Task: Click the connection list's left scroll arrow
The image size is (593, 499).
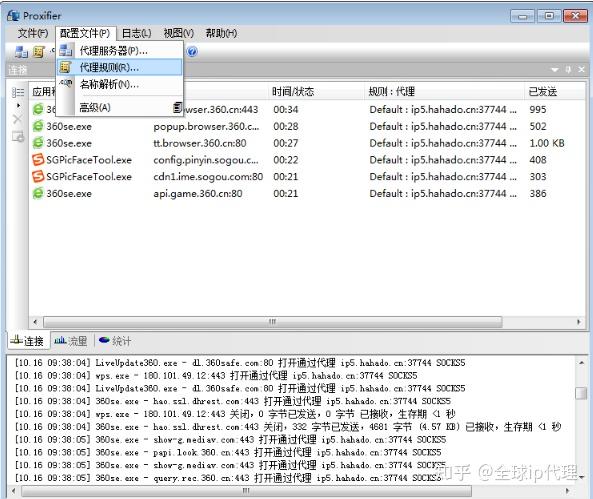Action: click(x=35, y=322)
